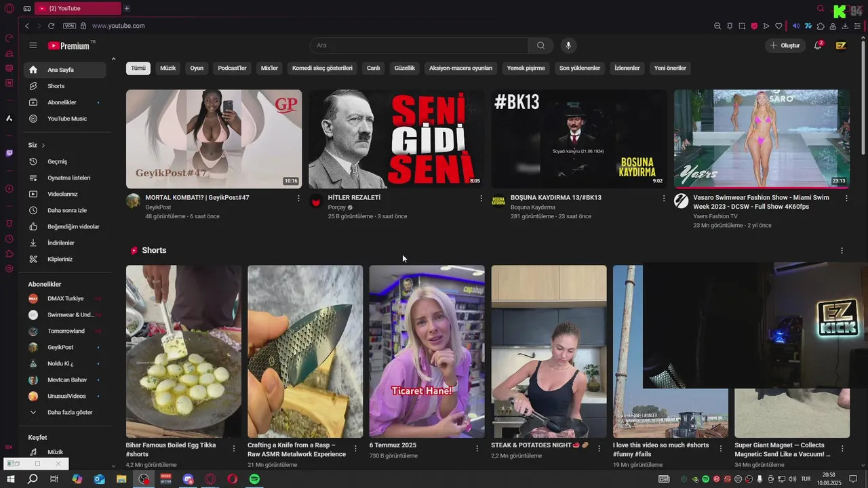Open options menu for MORTAL KOMBAT video

298,199
